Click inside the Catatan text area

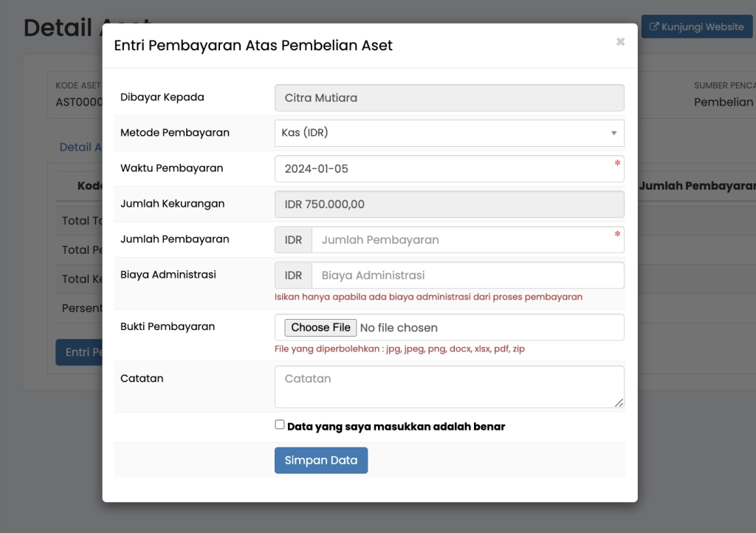tap(449, 386)
